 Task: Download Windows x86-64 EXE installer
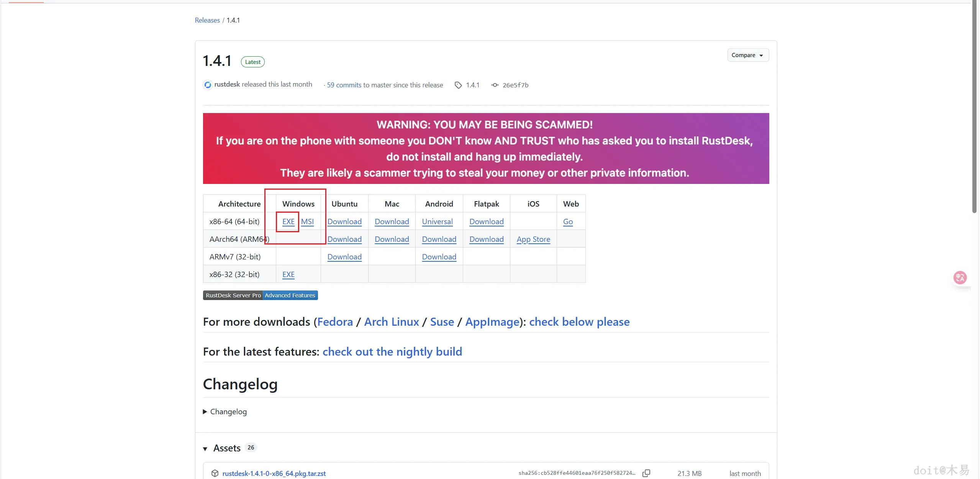[288, 221]
